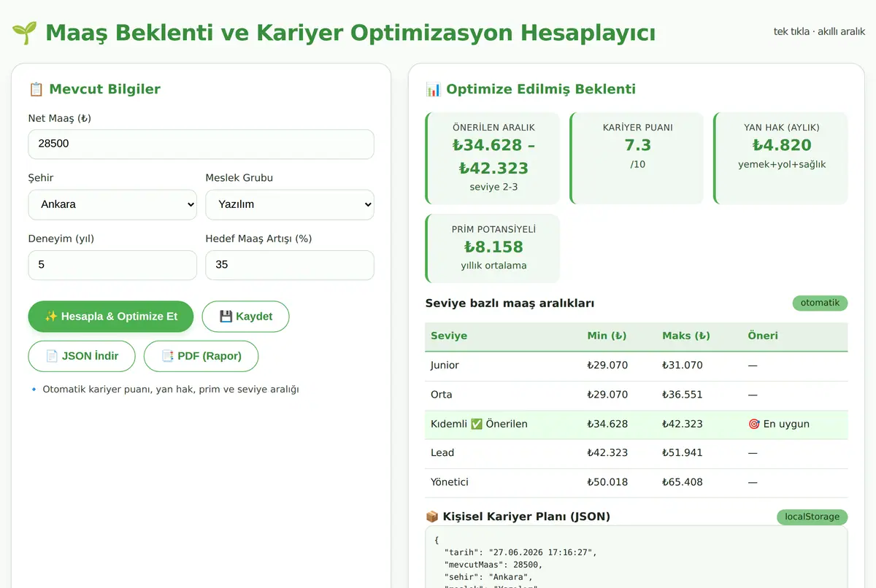The image size is (876, 588).
Task: Select the Yönetici row label
Action: click(x=450, y=482)
